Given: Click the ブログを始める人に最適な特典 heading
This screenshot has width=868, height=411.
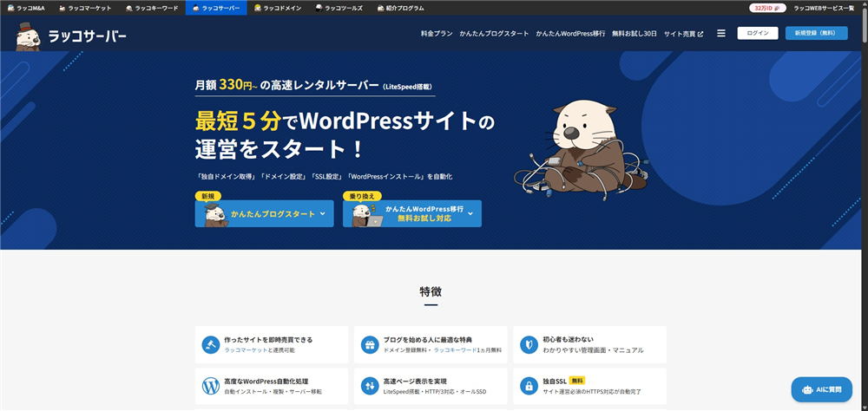Looking at the screenshot, I should (427, 339).
